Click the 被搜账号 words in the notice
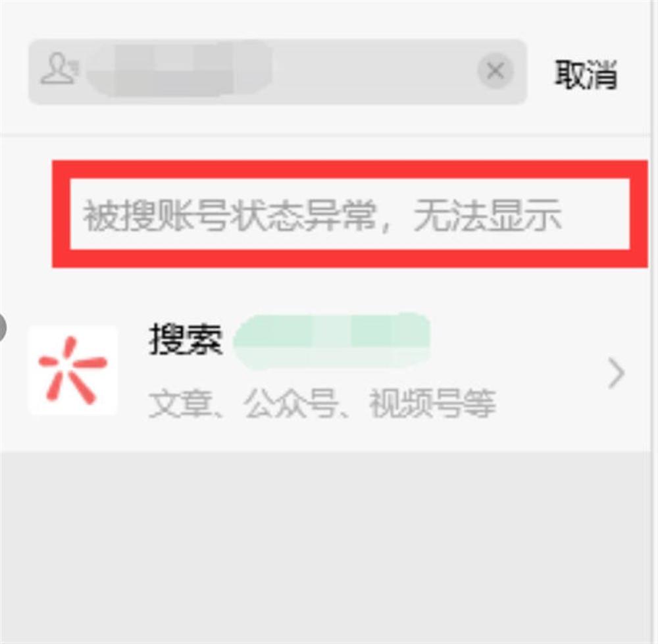This screenshot has height=644, width=658. point(156,215)
